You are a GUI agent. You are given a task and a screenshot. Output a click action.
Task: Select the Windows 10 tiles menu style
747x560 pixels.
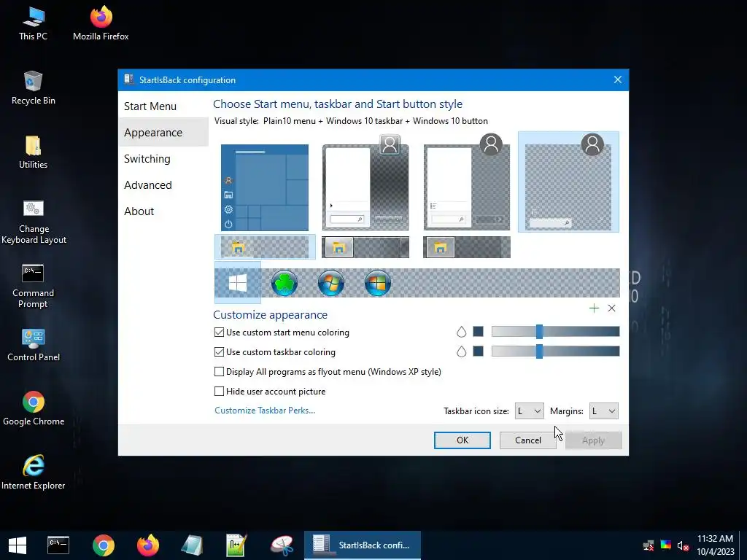pos(265,187)
